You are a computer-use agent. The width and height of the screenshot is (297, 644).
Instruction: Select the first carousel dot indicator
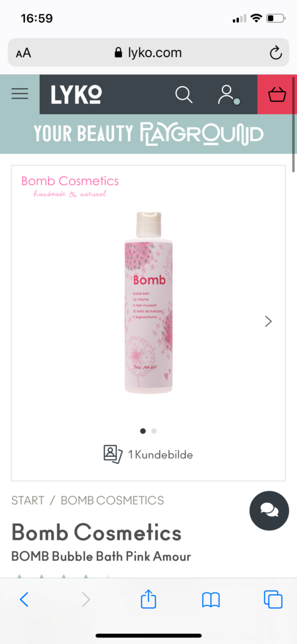143,431
